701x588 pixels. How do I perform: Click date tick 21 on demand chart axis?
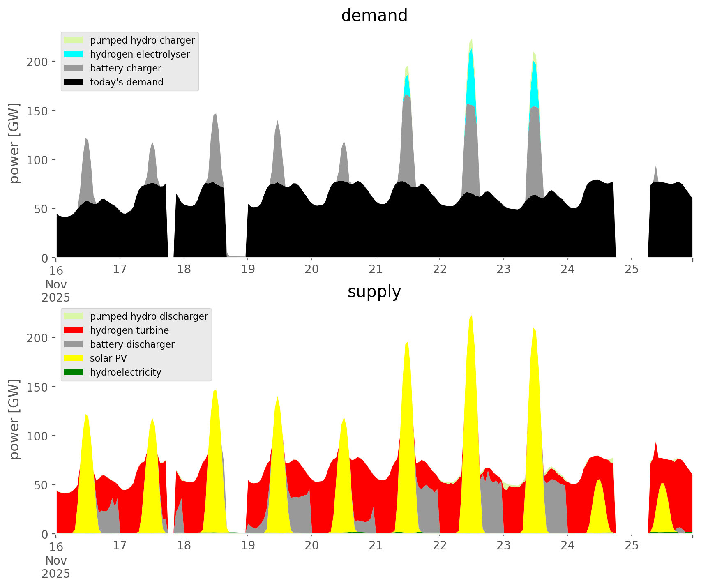(x=376, y=270)
